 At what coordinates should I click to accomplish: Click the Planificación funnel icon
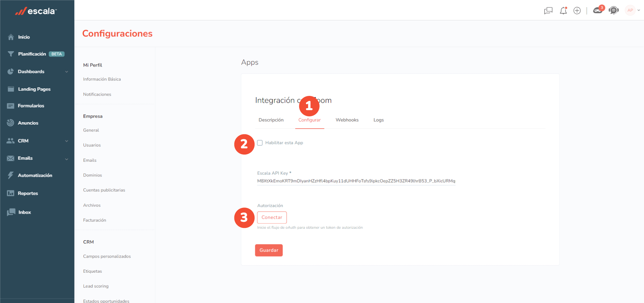click(11, 54)
